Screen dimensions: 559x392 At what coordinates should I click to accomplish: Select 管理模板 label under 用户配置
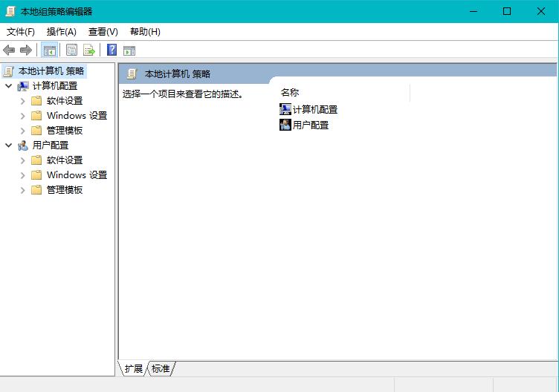pos(65,190)
